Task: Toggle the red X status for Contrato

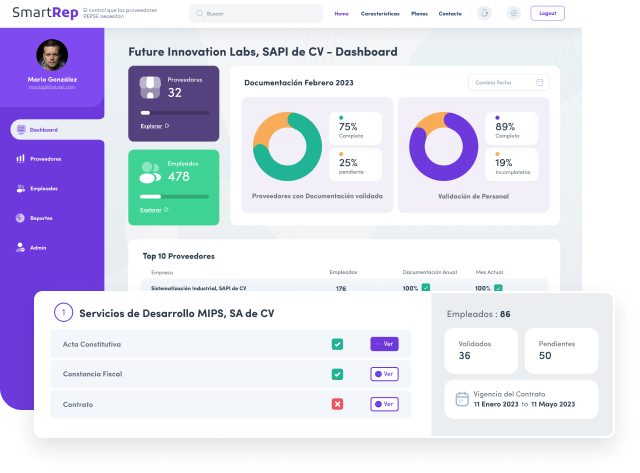Action: click(x=337, y=404)
